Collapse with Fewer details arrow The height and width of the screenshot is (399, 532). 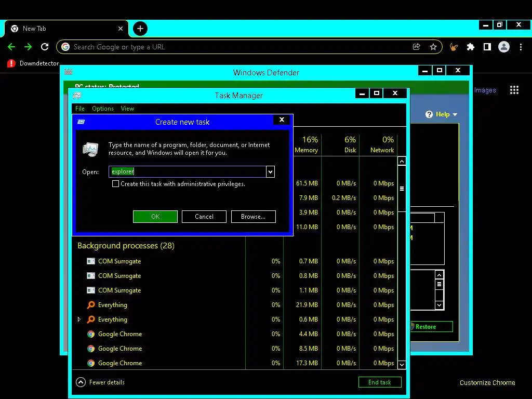(81, 382)
